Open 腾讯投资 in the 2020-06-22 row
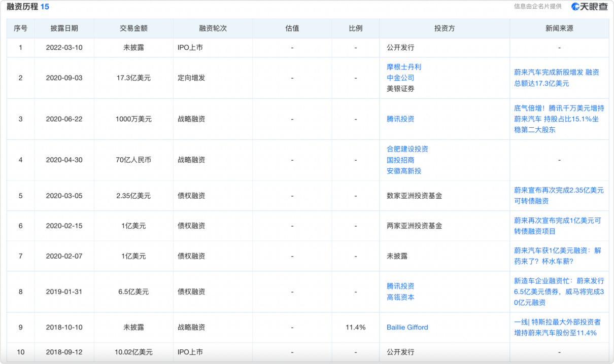614x364 pixels. click(x=400, y=119)
